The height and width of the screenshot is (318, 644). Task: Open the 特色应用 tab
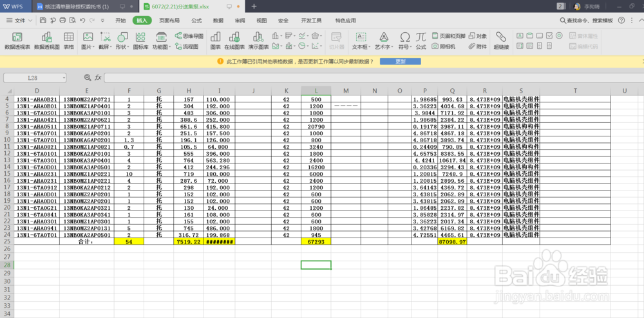[345, 21]
